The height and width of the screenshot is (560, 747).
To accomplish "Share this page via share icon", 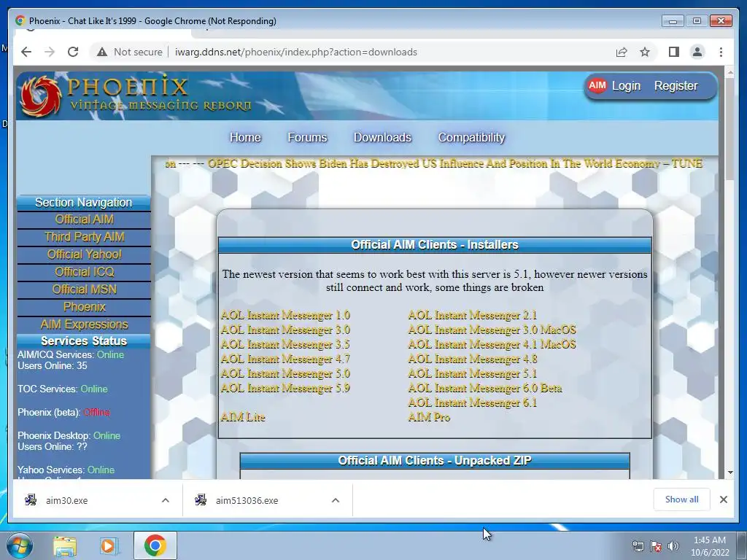I will click(622, 52).
